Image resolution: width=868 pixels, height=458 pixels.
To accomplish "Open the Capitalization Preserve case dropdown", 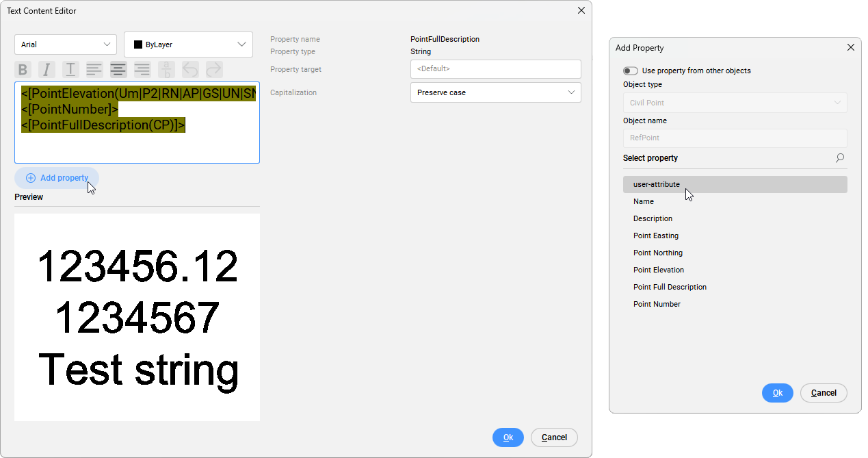I will pos(495,92).
